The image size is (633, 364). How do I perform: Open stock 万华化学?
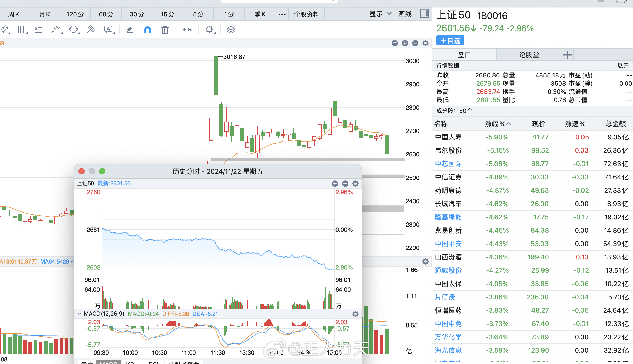point(448,337)
